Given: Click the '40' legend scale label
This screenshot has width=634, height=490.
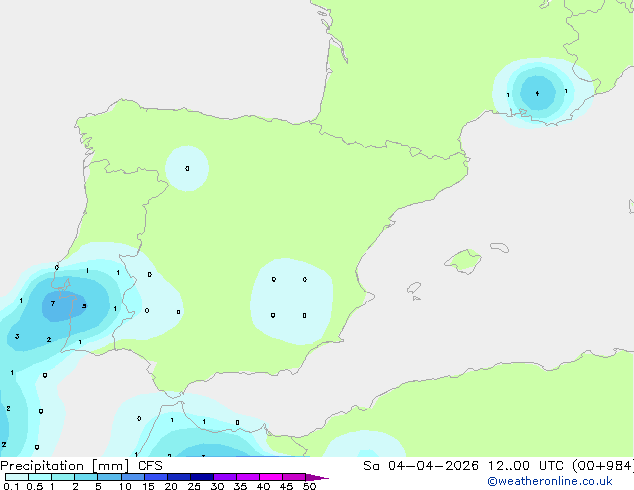Looking at the screenshot, I should click(263, 486).
